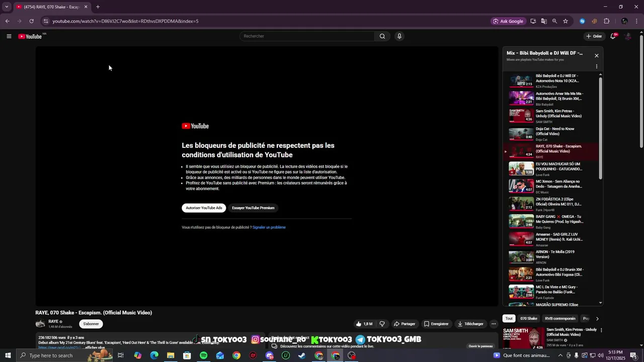Open a new browser tab
This screenshot has height=362, width=644.
98,7
